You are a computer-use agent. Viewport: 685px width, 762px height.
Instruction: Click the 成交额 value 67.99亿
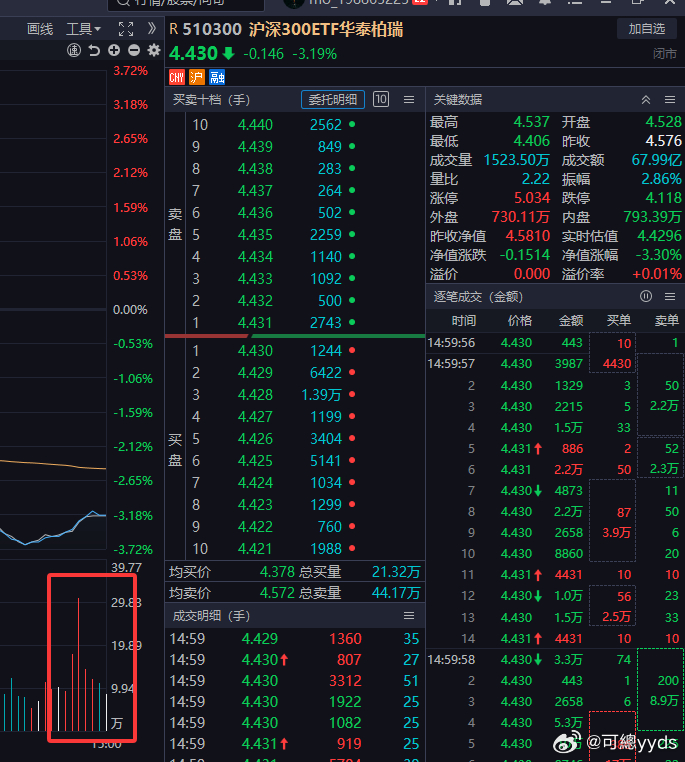pos(657,160)
